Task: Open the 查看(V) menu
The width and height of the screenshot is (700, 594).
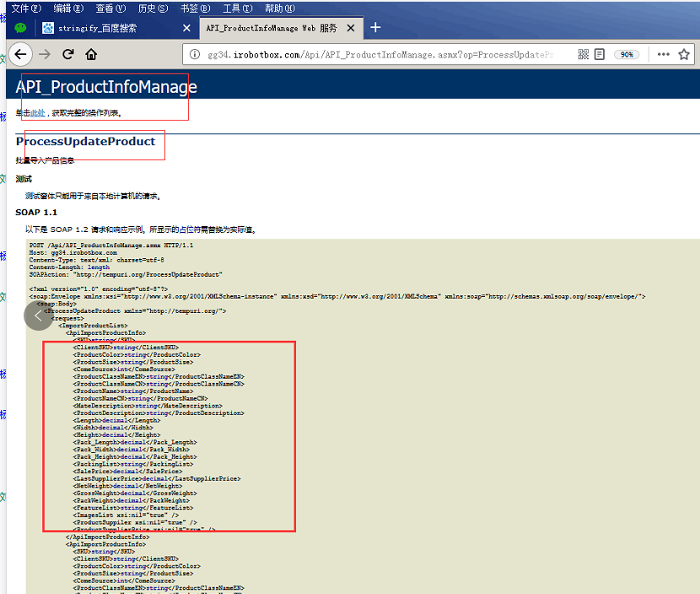Action: [110, 8]
